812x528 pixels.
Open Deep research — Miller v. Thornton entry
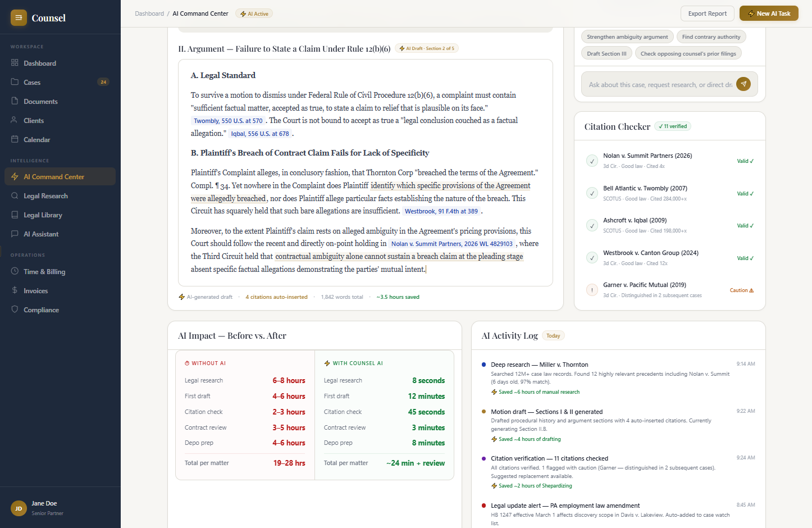coord(540,365)
